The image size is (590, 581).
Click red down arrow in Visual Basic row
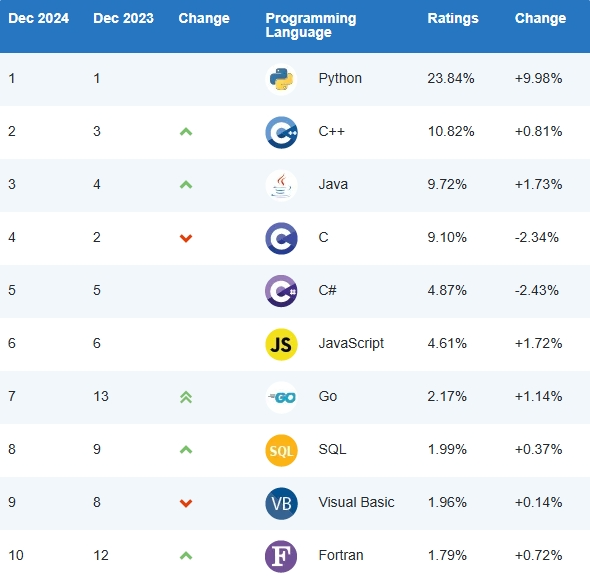(186, 503)
